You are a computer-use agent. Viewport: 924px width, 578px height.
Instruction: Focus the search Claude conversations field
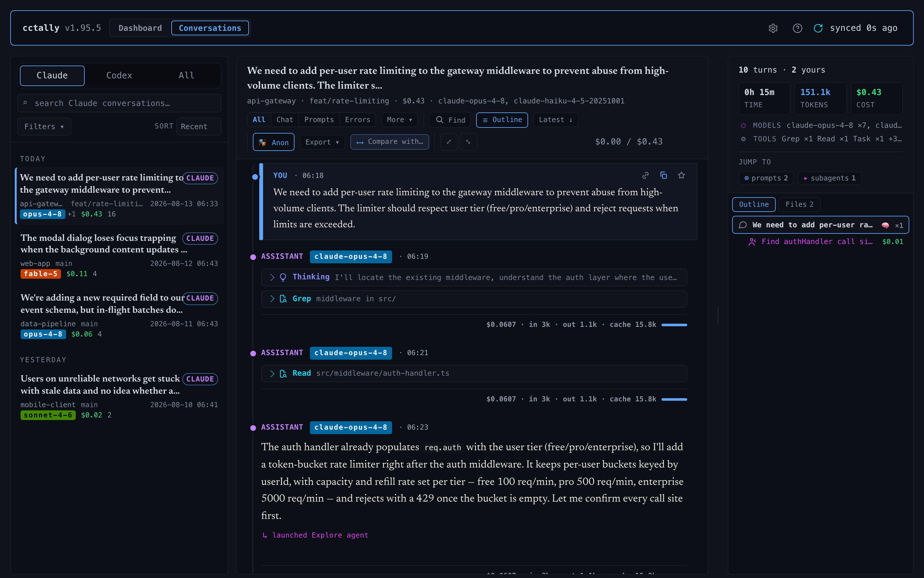(119, 103)
